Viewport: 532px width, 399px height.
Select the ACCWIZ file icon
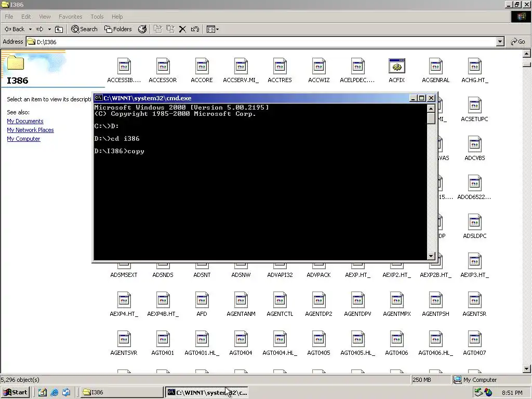(319, 66)
